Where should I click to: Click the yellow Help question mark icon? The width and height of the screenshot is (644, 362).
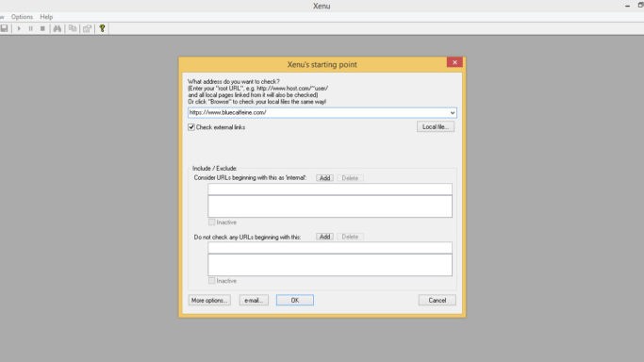click(102, 28)
